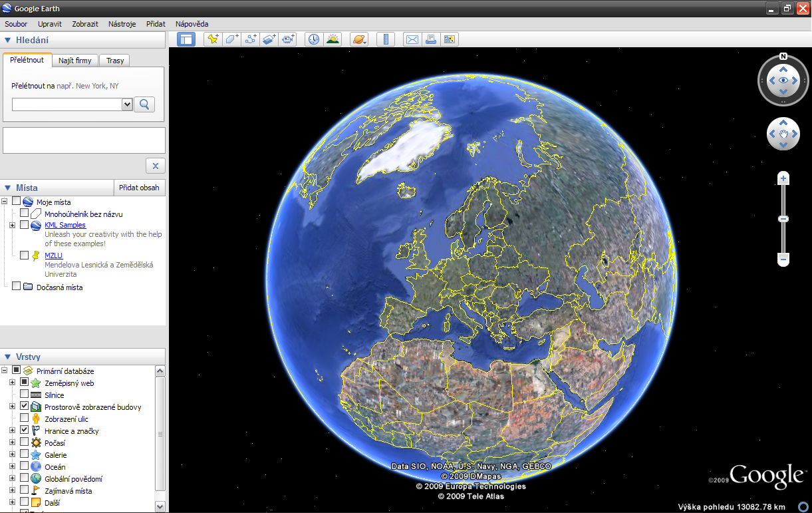Expand the KML Samples tree node
The height and width of the screenshot is (513, 812).
click(x=12, y=226)
